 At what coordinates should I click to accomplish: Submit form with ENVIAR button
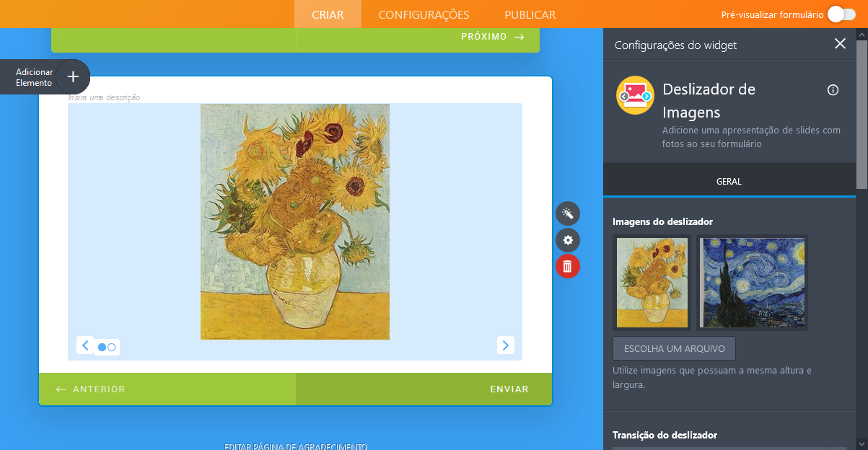click(x=424, y=389)
